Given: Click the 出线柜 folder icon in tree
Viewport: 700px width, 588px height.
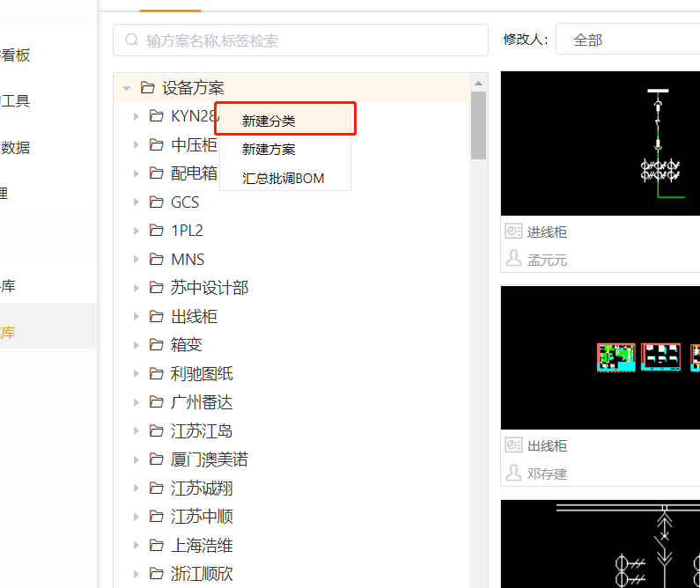Looking at the screenshot, I should [156, 316].
